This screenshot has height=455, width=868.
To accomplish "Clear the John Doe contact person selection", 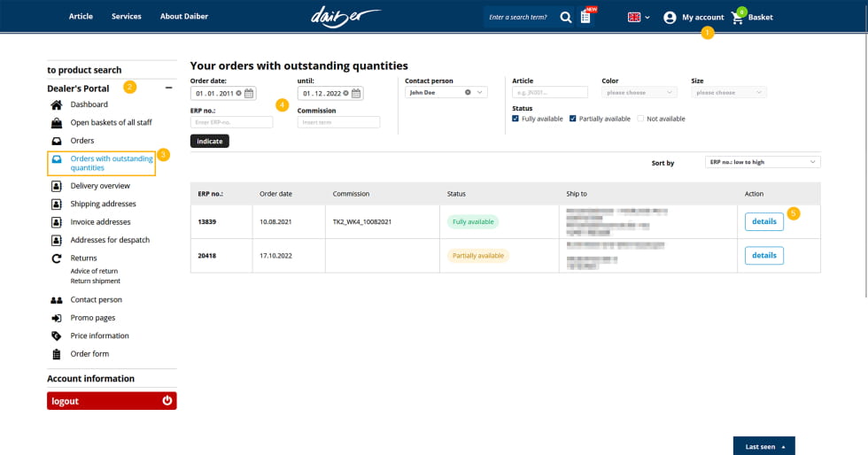I will [x=468, y=92].
